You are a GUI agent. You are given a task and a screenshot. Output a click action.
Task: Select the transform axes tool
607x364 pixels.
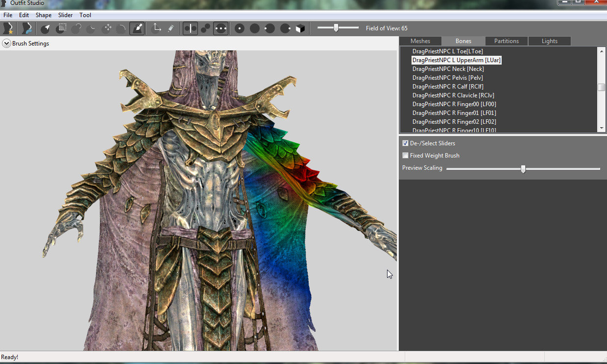point(156,28)
